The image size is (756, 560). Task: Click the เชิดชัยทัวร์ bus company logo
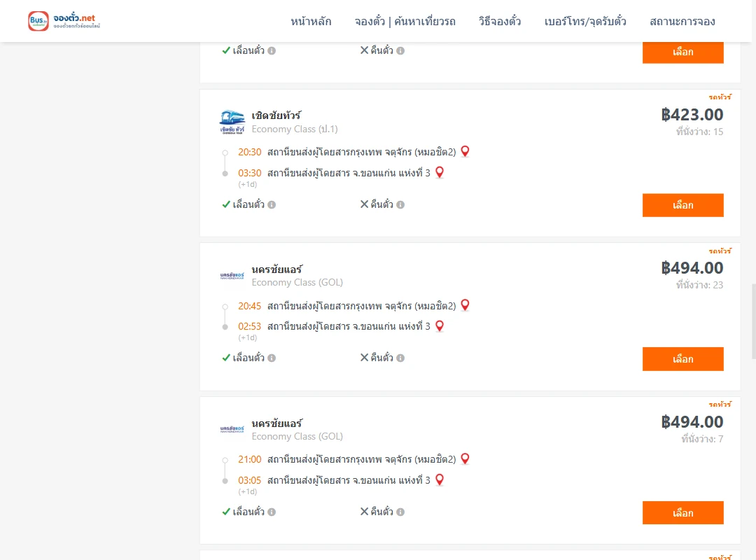pyautogui.click(x=232, y=122)
